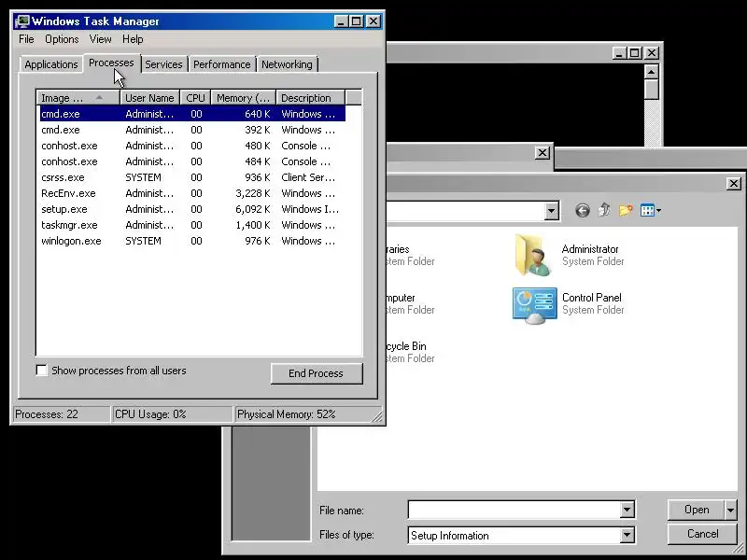Select the RecEnv.exe process row

pyautogui.click(x=192, y=193)
